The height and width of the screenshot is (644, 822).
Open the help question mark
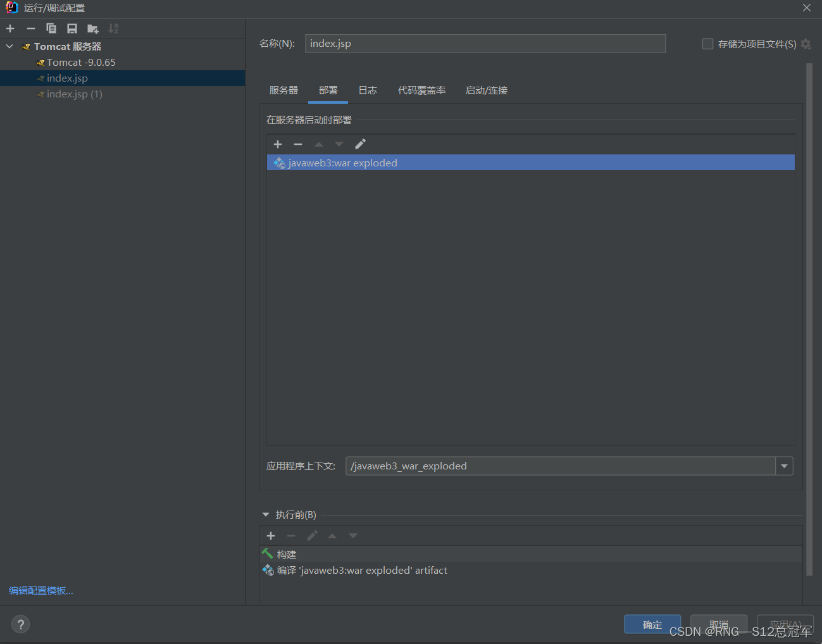tap(20, 624)
